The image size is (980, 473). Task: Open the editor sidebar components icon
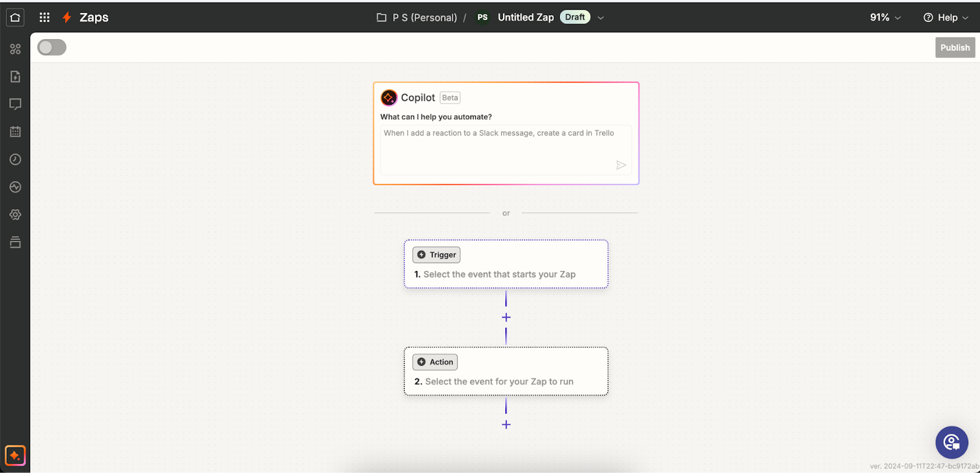coord(15,49)
